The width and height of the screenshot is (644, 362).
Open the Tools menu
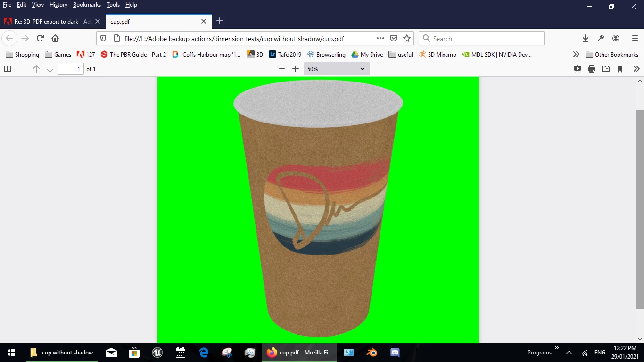(113, 5)
